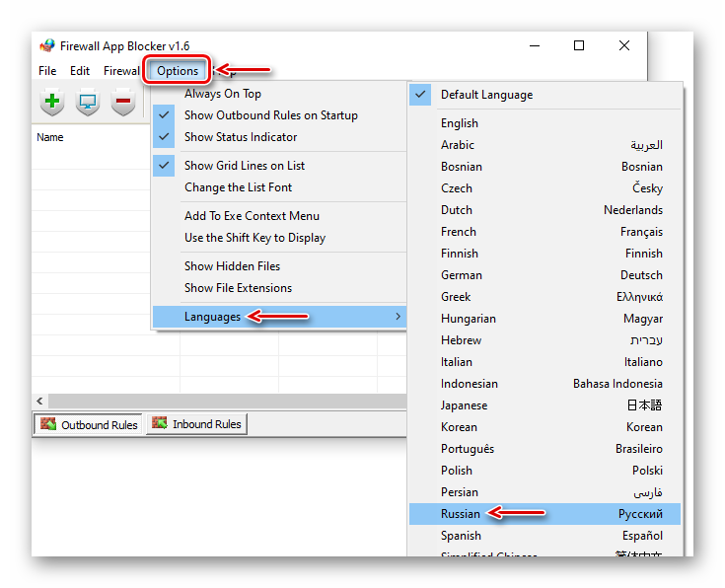725x588 pixels.
Task: Enable Show File Extensions
Action: [x=279, y=288]
